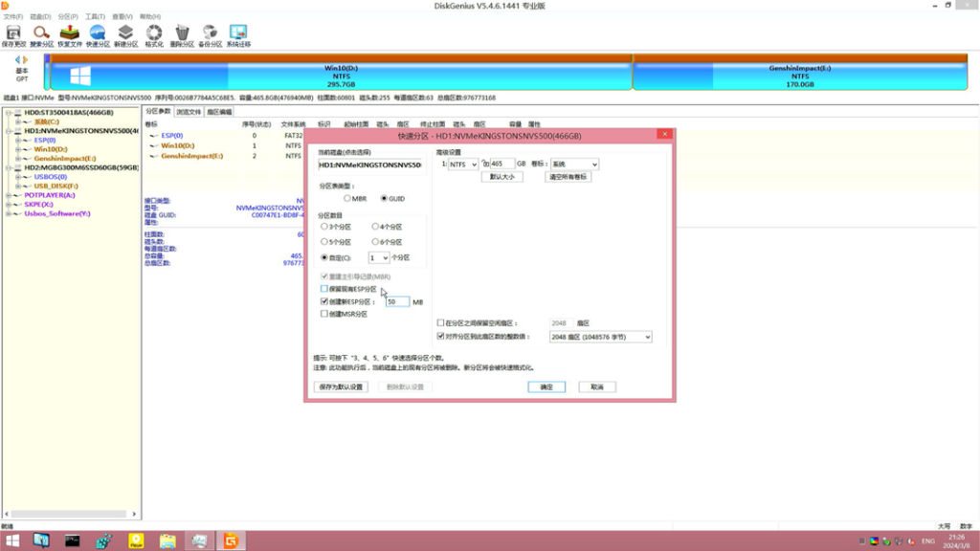This screenshot has width=980, height=551.
Task: Open the NTFS file system dropdown
Action: pos(464,165)
